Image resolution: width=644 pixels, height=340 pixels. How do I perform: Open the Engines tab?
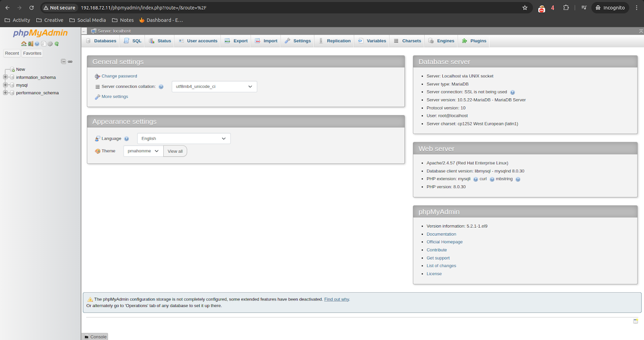tap(442, 41)
